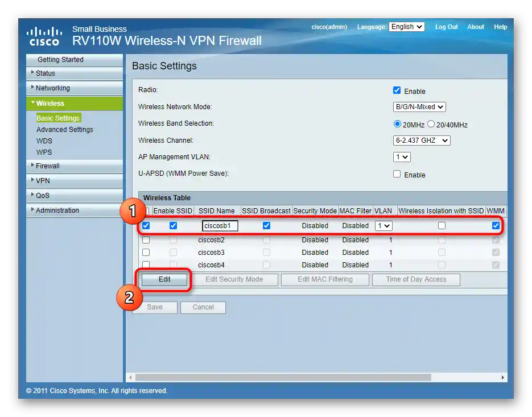Select the 20MHz band radio button
This screenshot has width=532, height=417.
[x=397, y=124]
